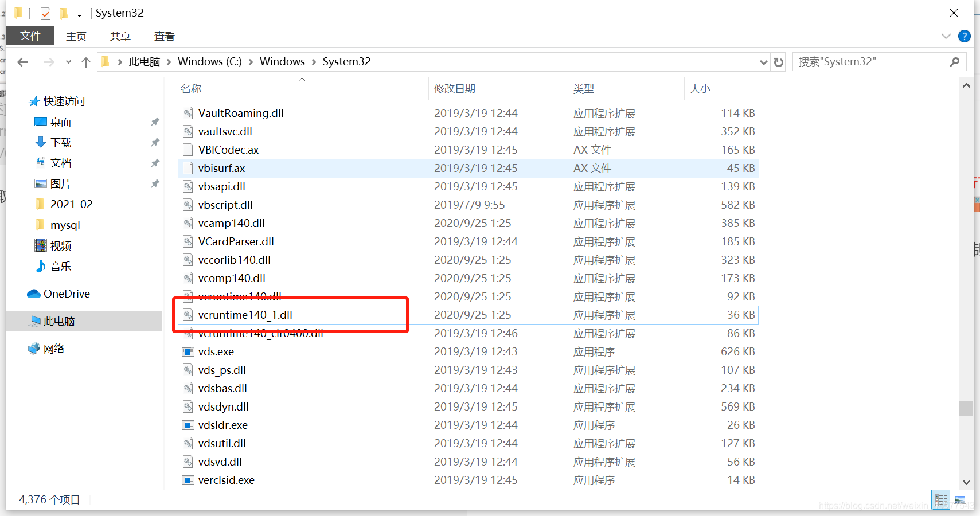Click the Forward navigation arrow
980x516 pixels.
tap(49, 62)
